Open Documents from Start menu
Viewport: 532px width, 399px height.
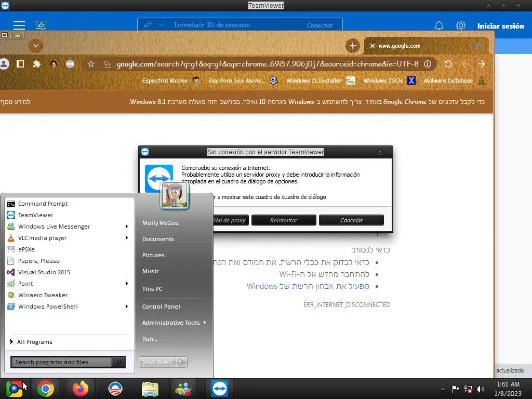[x=158, y=239]
